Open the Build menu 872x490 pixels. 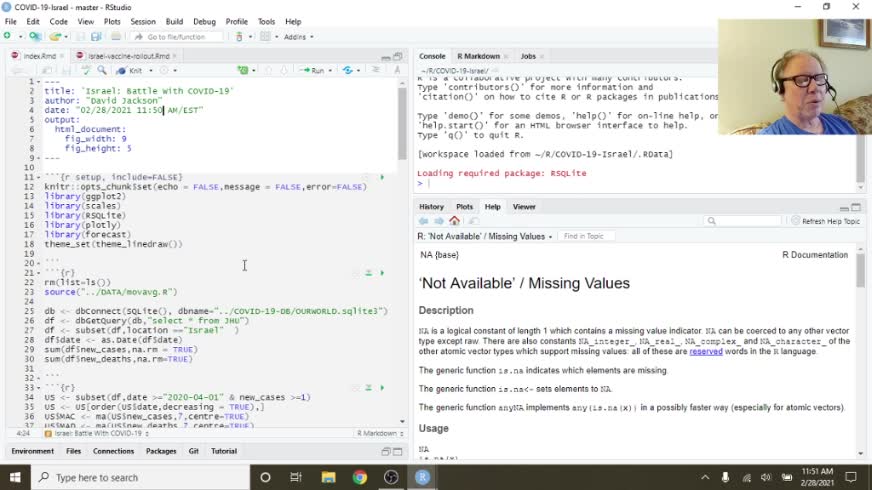(x=174, y=22)
